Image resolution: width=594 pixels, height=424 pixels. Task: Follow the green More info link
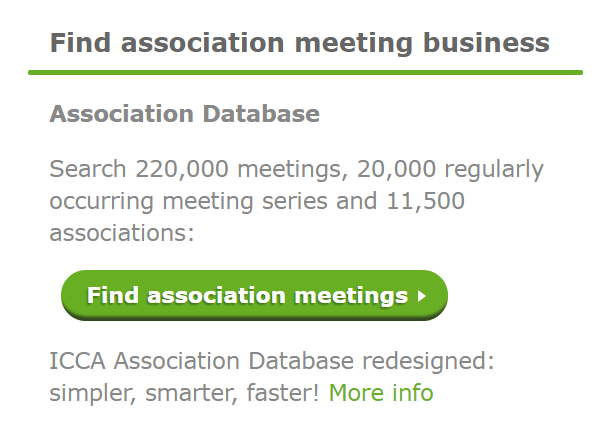click(381, 393)
